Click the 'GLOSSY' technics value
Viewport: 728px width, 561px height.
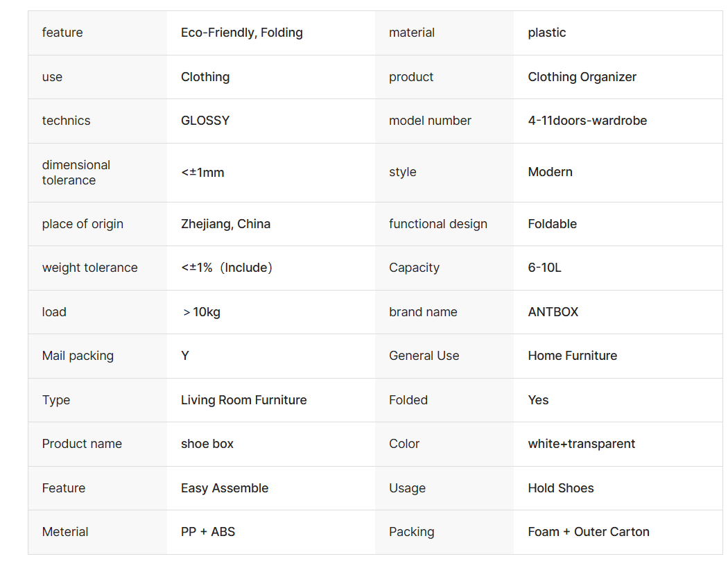[x=205, y=121]
